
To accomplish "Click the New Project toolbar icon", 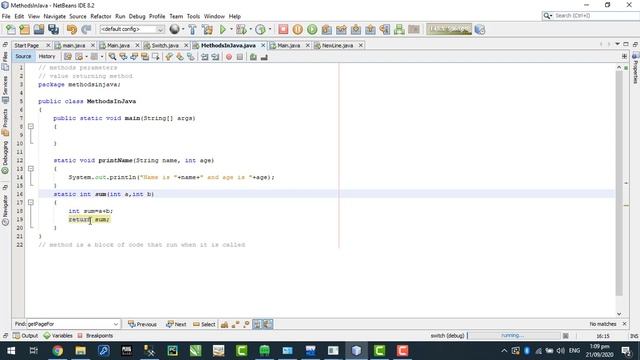I will [x=24, y=29].
